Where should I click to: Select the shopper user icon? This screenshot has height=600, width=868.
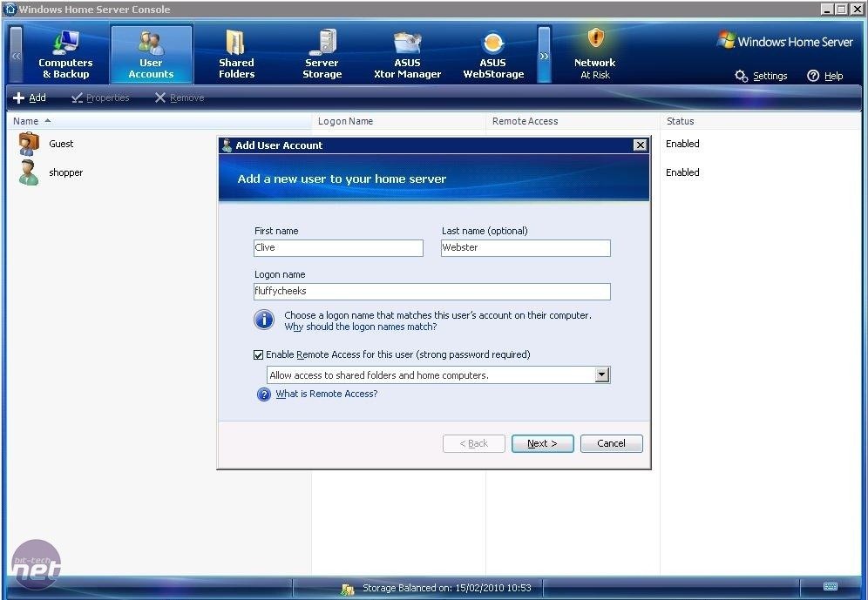click(29, 172)
